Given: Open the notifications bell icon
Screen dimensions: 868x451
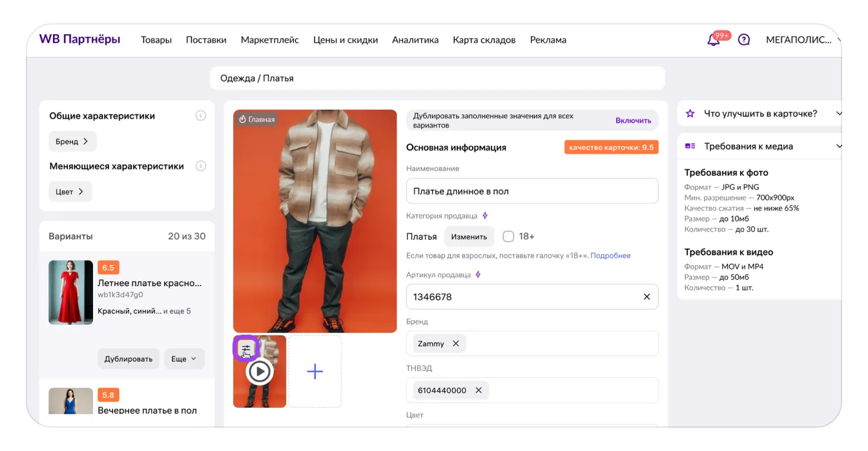Looking at the screenshot, I should [x=714, y=40].
